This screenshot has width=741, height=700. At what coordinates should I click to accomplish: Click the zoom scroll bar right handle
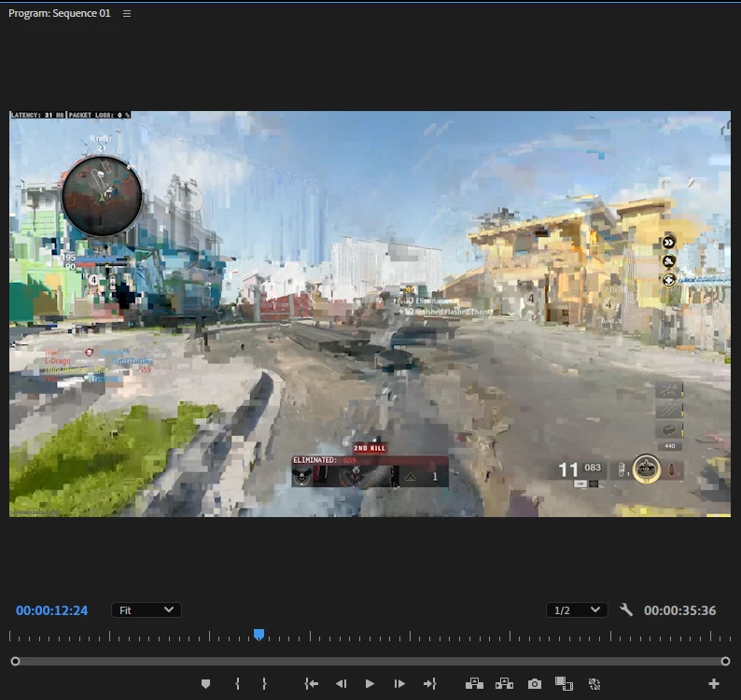[725, 661]
